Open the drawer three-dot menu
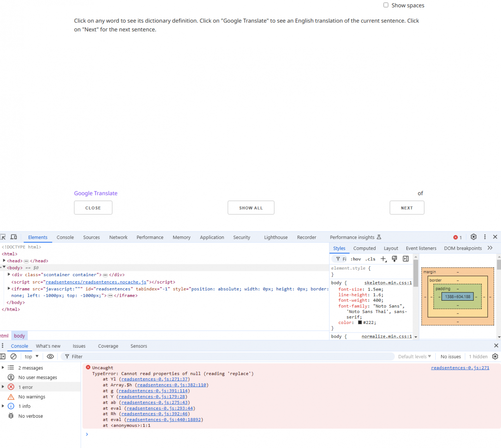The image size is (501, 448). [x=3, y=346]
